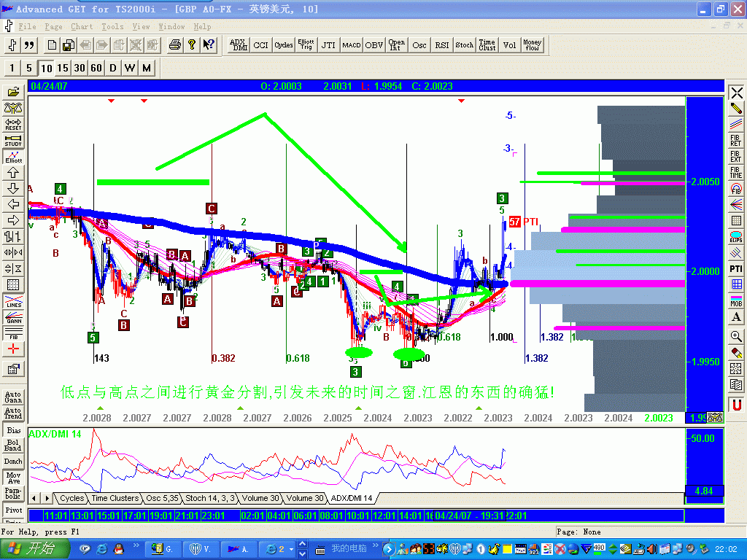Open the Page menu
Viewport: 747px width, 560px height.
point(53,27)
